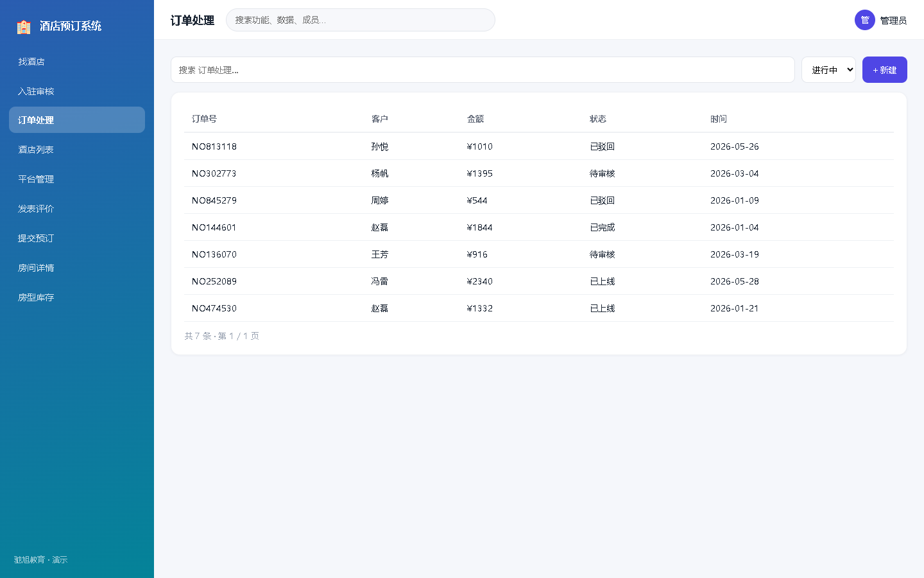Click the purple 管 avatar icon
Image resolution: width=924 pixels, height=578 pixels.
pyautogui.click(x=865, y=20)
